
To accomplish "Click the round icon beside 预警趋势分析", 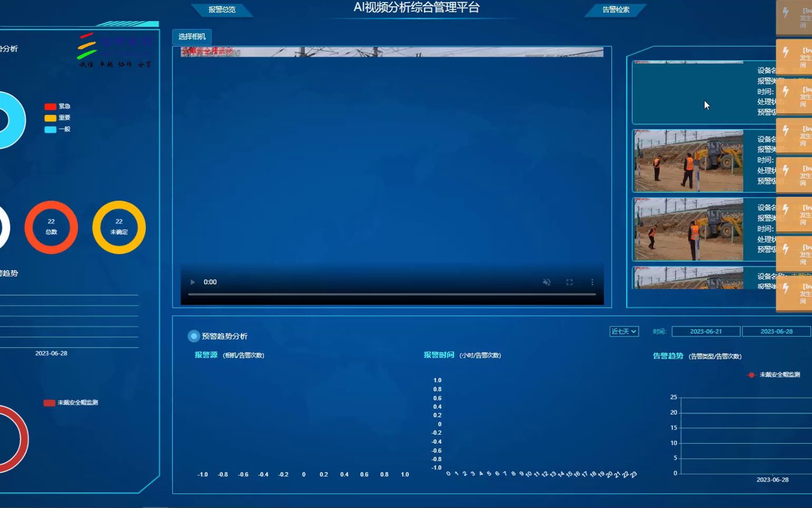I will [x=194, y=336].
